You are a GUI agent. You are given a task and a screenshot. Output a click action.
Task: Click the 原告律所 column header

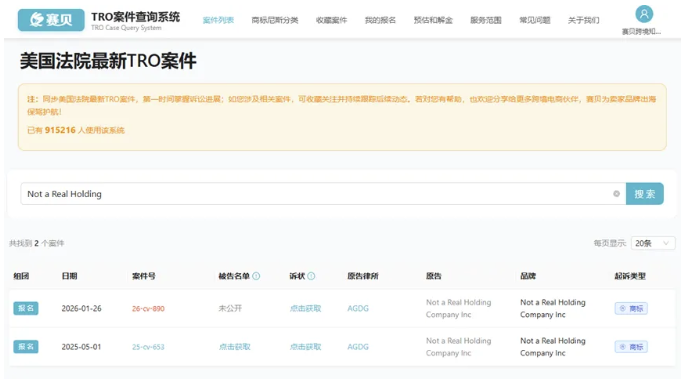coord(363,276)
